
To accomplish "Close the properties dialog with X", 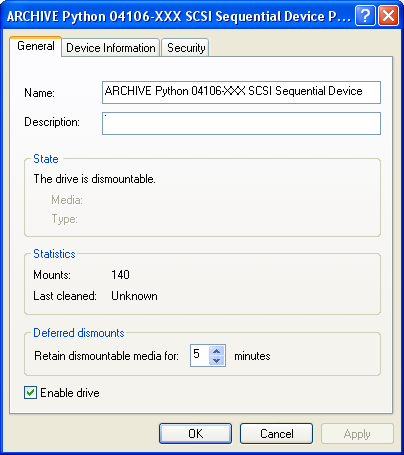I will (x=389, y=15).
